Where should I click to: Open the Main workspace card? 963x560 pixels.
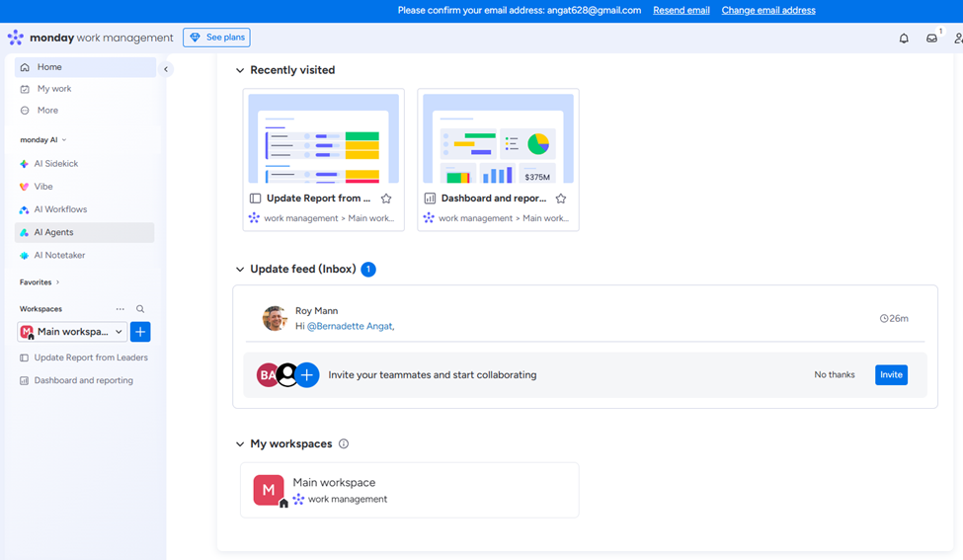[x=410, y=490]
